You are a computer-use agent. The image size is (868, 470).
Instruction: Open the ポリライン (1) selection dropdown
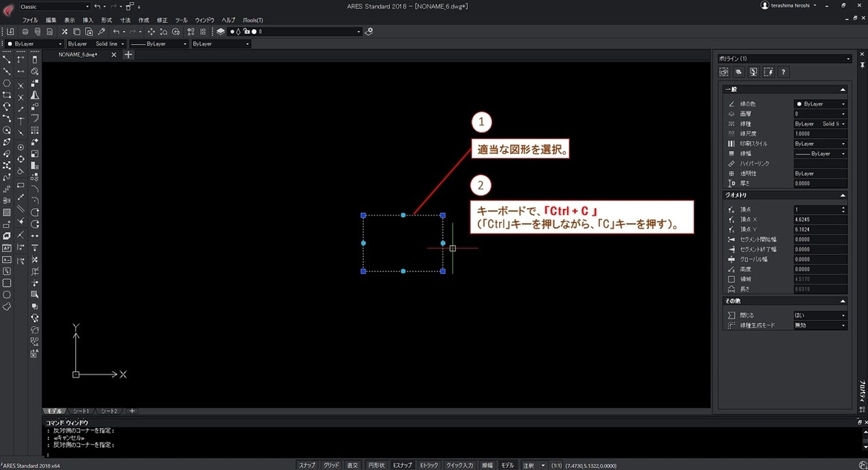coord(785,59)
